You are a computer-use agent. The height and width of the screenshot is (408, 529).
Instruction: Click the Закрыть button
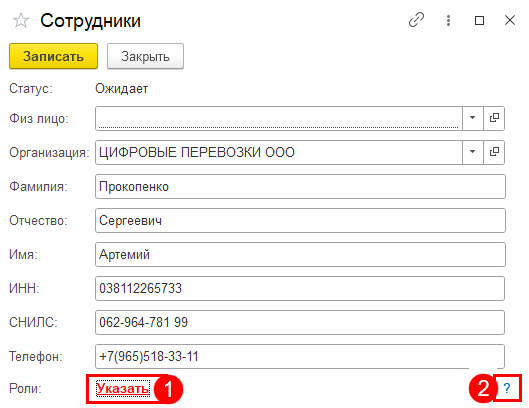tap(145, 56)
